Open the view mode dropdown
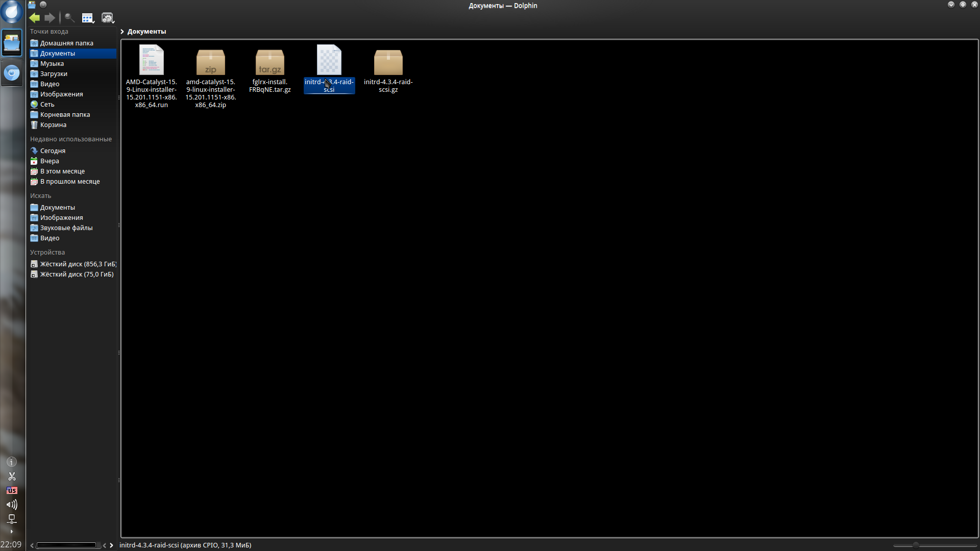This screenshot has width=980, height=551. tap(88, 18)
